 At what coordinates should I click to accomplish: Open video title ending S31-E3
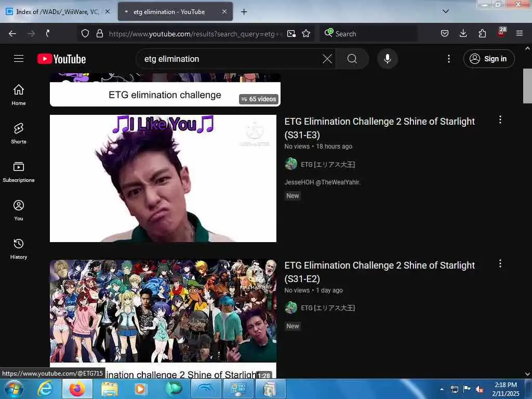tap(379, 128)
